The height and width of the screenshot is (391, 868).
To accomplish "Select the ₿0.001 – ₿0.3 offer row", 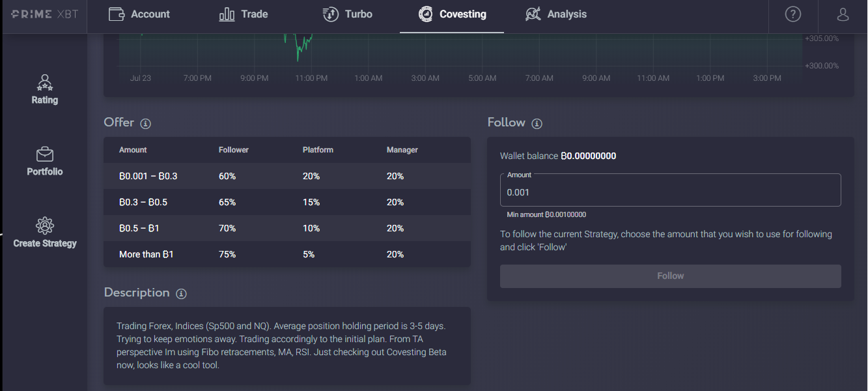I will pyautogui.click(x=287, y=176).
